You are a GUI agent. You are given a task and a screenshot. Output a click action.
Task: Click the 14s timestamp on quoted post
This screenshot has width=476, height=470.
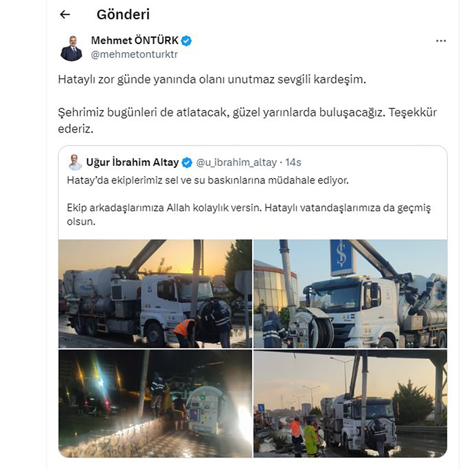(x=293, y=162)
